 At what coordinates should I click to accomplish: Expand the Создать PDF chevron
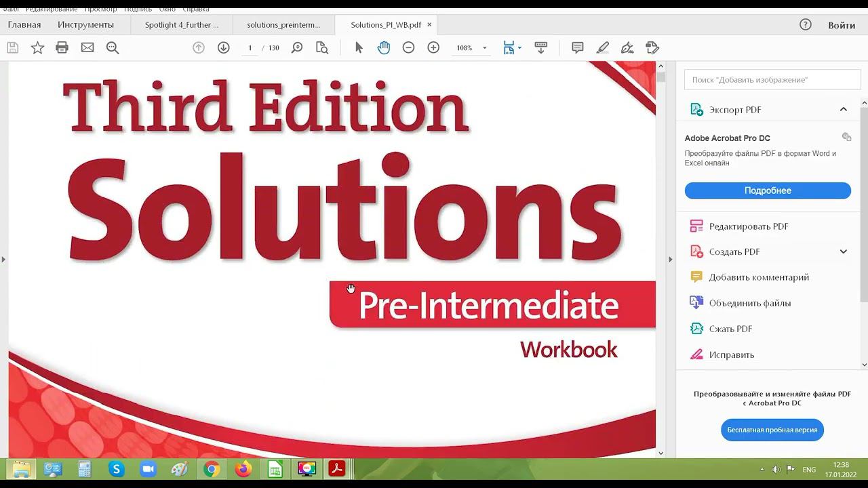click(844, 251)
